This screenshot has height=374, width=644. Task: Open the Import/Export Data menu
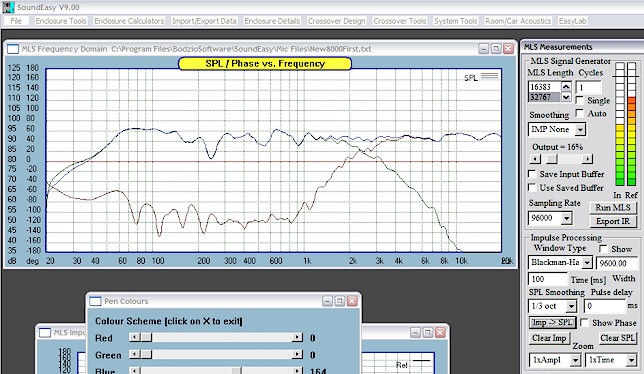[x=204, y=21]
